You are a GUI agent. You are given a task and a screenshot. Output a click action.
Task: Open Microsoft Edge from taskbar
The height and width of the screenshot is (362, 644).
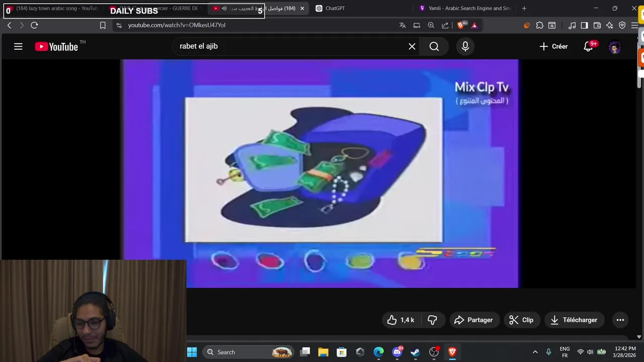click(x=378, y=352)
